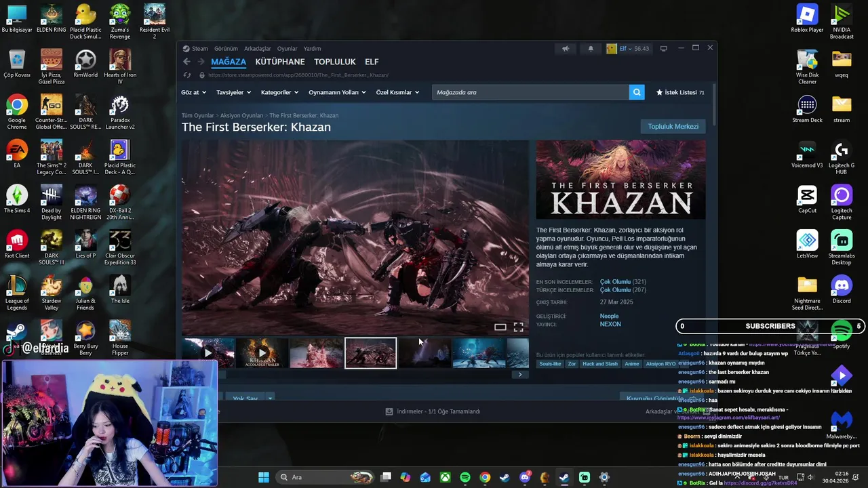Open Discord from the Windows taskbar
Viewport: 868px width, 488px height.
[525, 477]
